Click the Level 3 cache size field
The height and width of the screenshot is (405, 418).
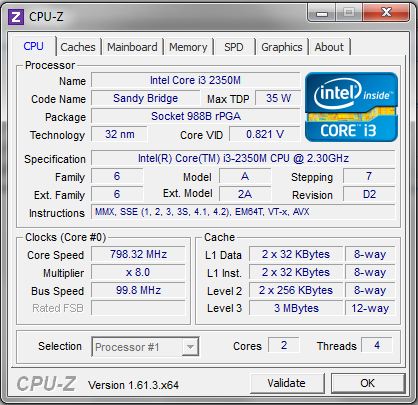[296, 308]
